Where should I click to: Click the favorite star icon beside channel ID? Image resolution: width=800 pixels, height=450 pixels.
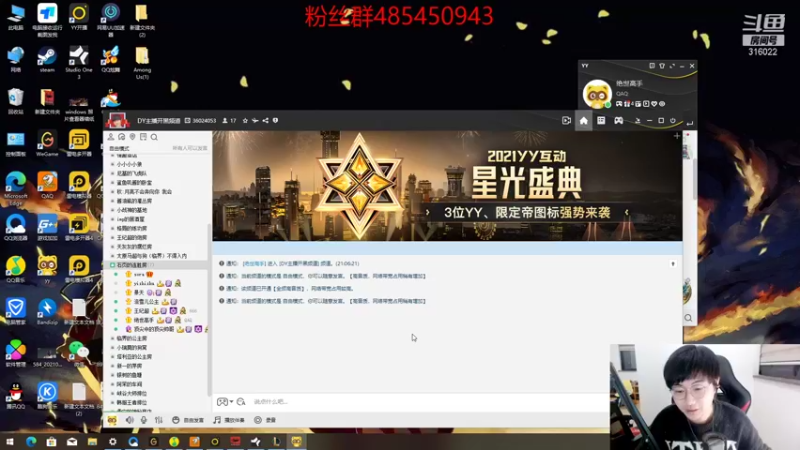[245, 121]
